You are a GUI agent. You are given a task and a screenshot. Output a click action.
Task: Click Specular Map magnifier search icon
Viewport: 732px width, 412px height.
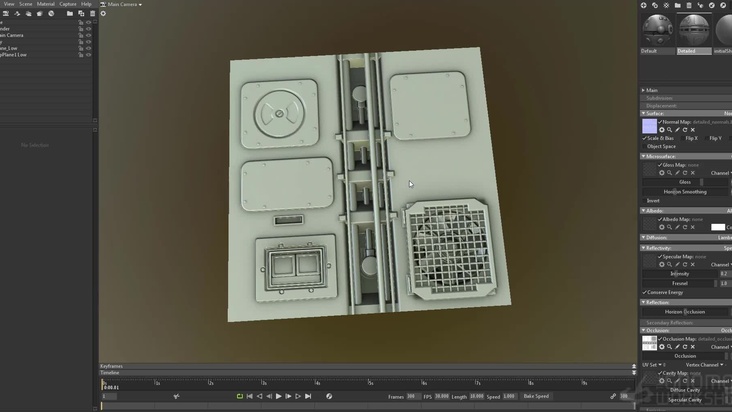pyautogui.click(x=669, y=265)
